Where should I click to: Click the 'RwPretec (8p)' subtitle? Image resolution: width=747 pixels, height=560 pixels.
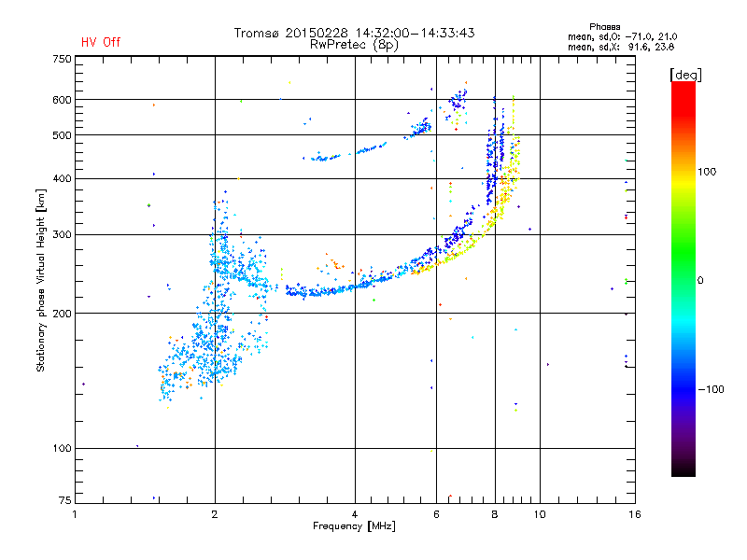point(354,45)
